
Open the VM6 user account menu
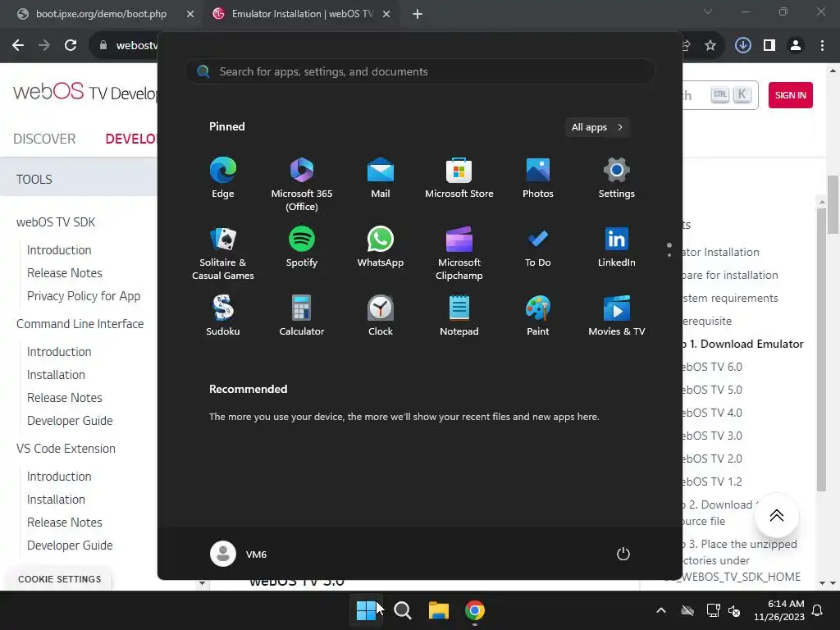(x=239, y=554)
